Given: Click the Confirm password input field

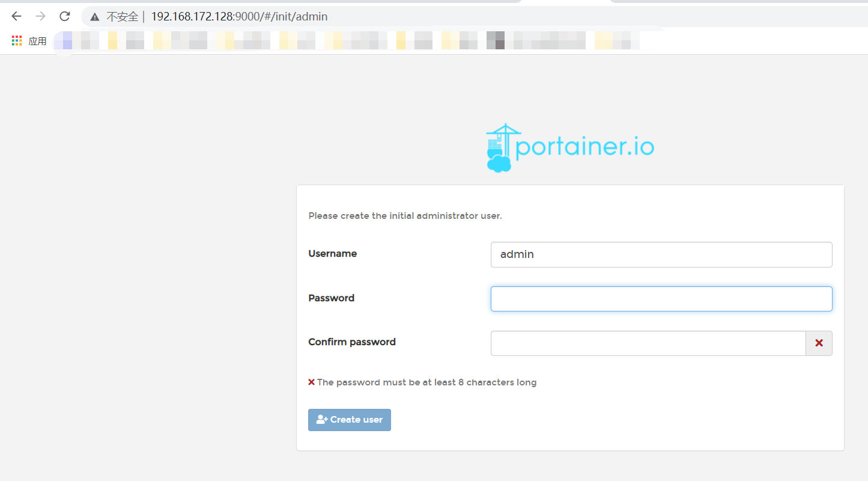Looking at the screenshot, I should (x=648, y=343).
